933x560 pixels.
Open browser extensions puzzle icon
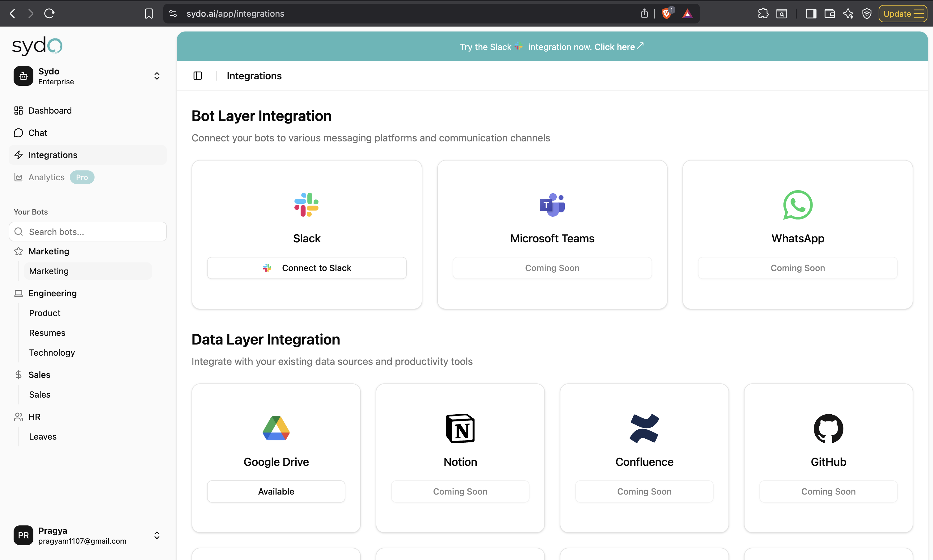point(763,14)
